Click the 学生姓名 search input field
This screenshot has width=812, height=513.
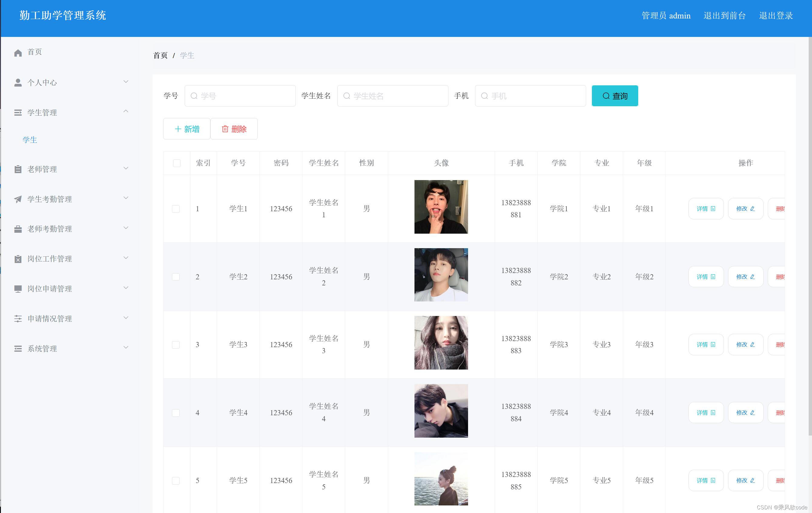(x=392, y=96)
